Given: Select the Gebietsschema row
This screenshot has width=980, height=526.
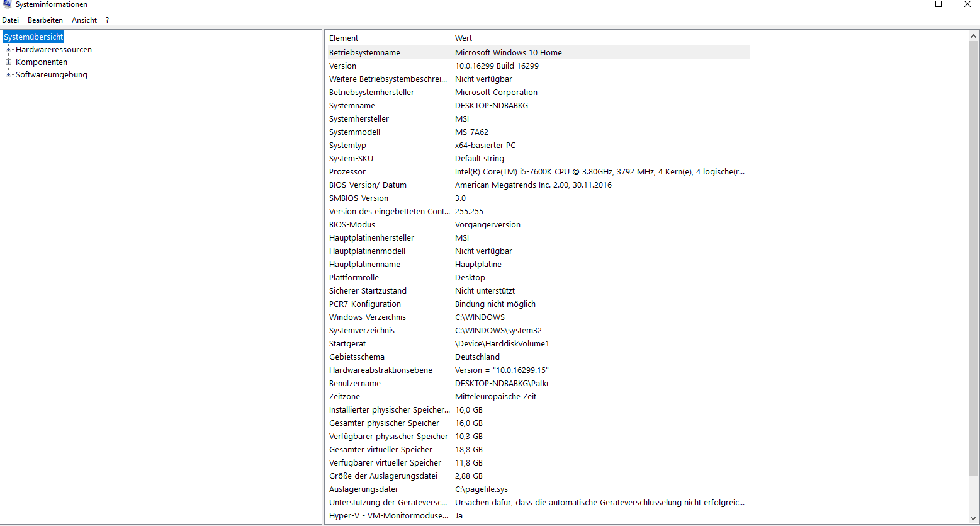Looking at the screenshot, I should click(538, 357).
